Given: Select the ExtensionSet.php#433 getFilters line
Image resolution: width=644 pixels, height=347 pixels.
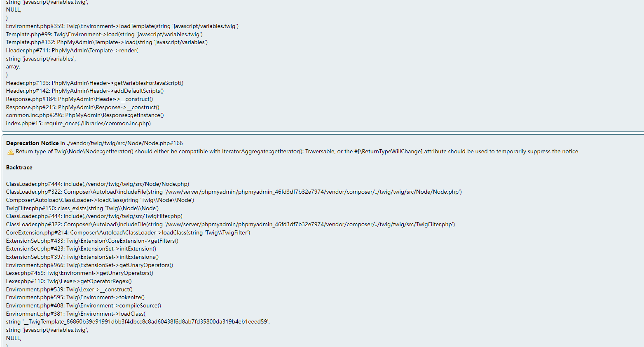Looking at the screenshot, I should [92, 241].
